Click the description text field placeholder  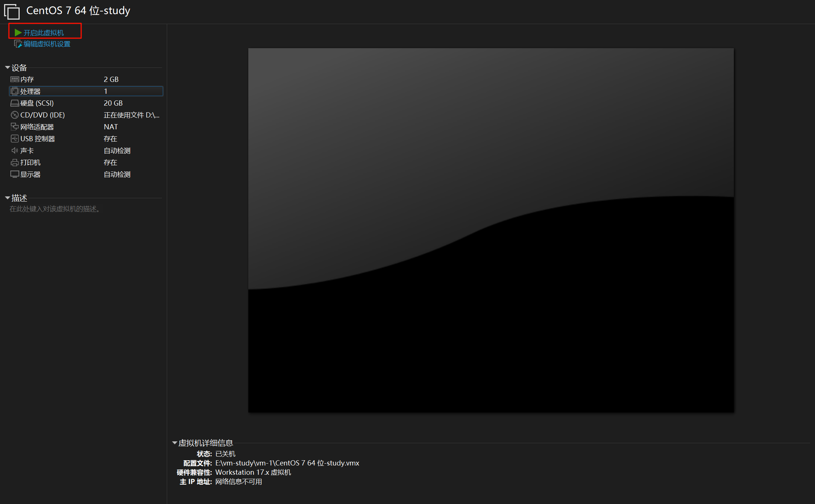tap(55, 209)
